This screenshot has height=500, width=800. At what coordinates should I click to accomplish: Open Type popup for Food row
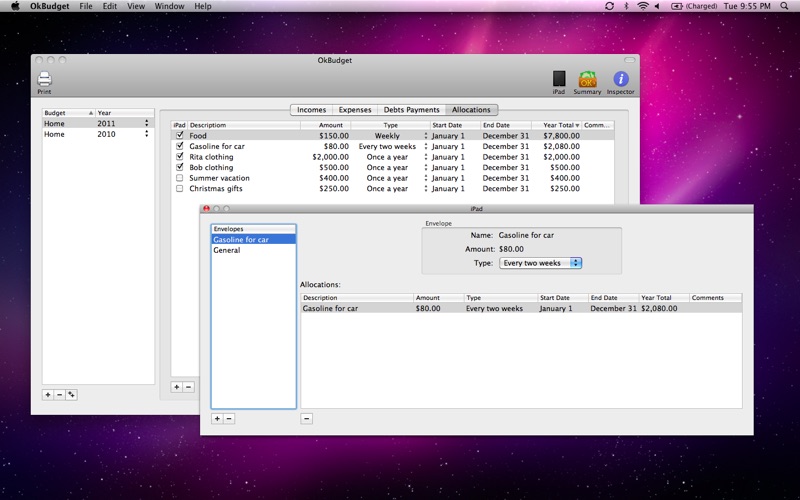coord(426,136)
